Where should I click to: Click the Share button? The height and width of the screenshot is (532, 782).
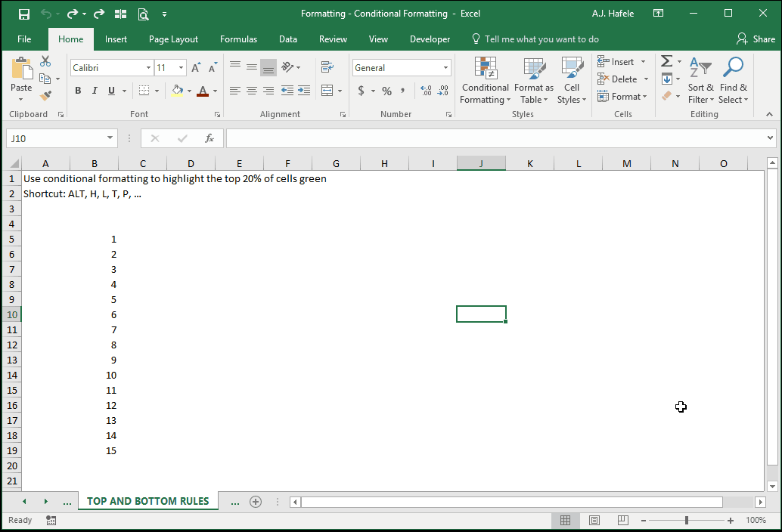pyautogui.click(x=756, y=39)
